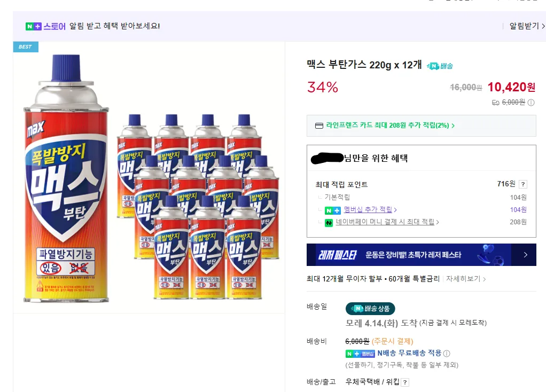
Task: Click the N+ 스토어 logo icon
Action: tap(33, 26)
